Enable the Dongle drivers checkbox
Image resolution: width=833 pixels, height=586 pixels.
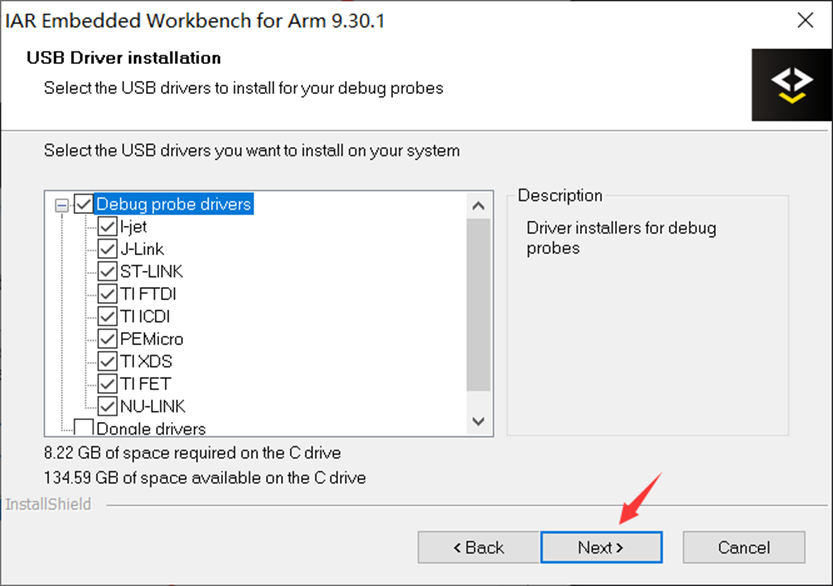tap(84, 428)
